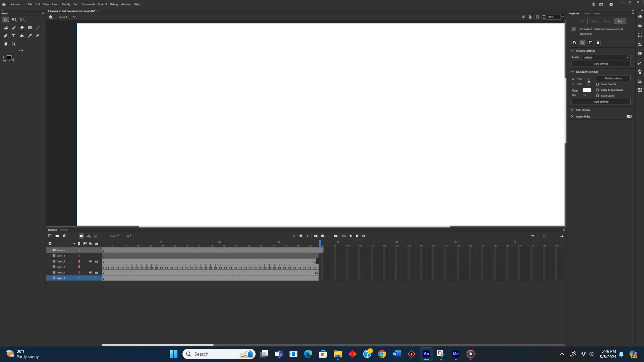Open the stage zoom percentage dropdown
The width and height of the screenshot is (644, 362).
[562, 17]
